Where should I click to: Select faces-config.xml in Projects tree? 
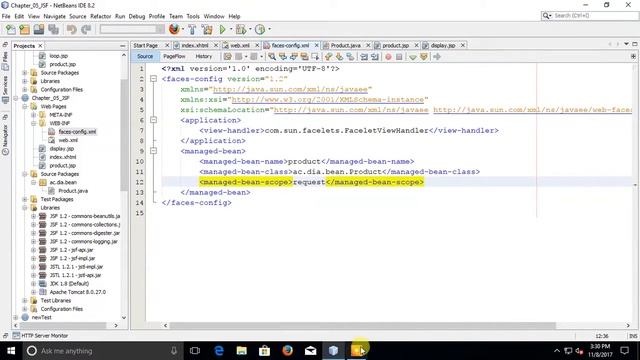click(x=77, y=131)
